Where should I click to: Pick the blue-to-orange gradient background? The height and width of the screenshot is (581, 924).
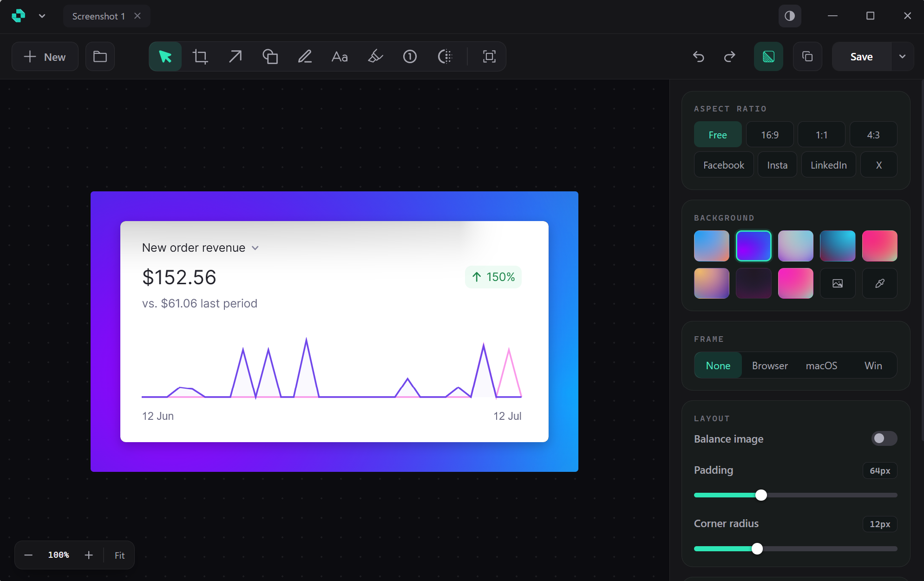point(712,246)
